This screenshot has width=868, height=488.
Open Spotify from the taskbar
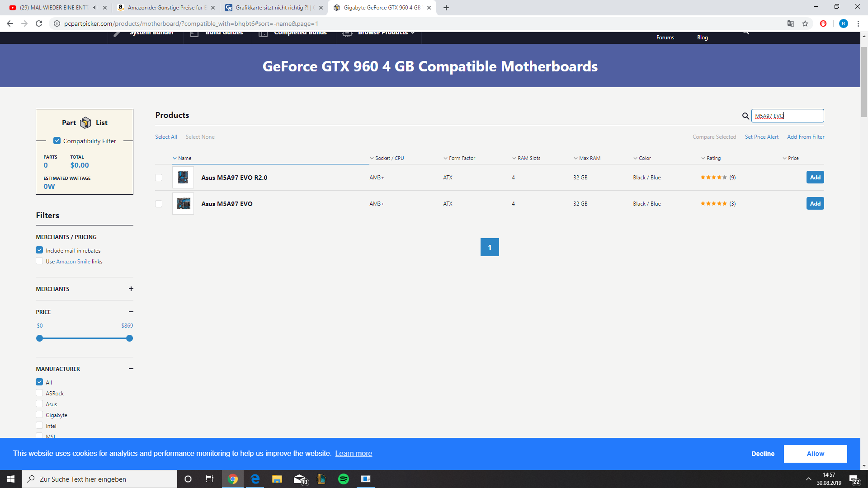coord(344,479)
